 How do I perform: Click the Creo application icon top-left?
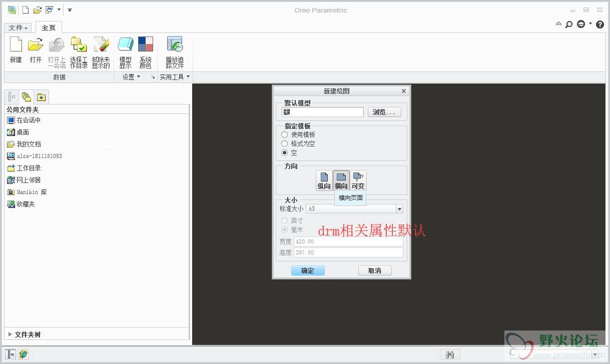coord(12,10)
